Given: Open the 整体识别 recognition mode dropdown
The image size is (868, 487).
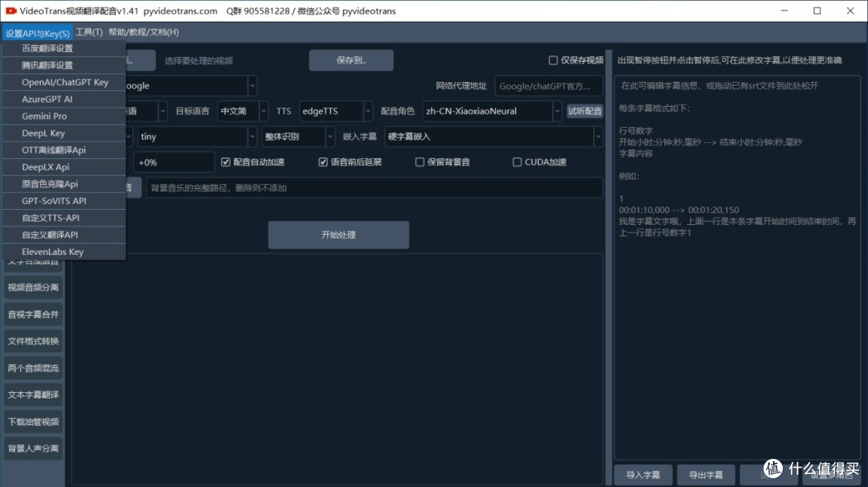Looking at the screenshot, I should (298, 137).
